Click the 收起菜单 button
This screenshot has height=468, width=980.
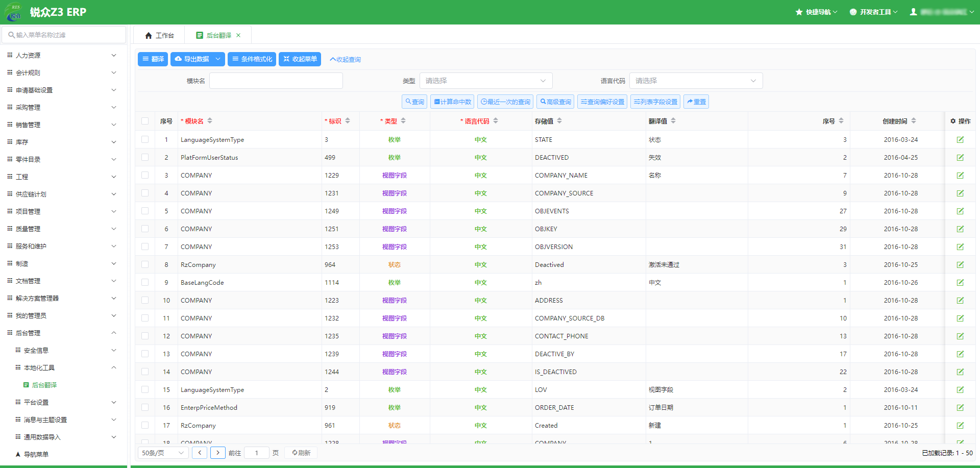coord(300,59)
